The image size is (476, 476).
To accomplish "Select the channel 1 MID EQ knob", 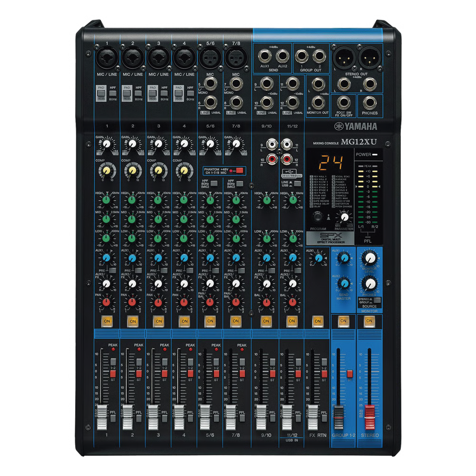I will [106, 219].
